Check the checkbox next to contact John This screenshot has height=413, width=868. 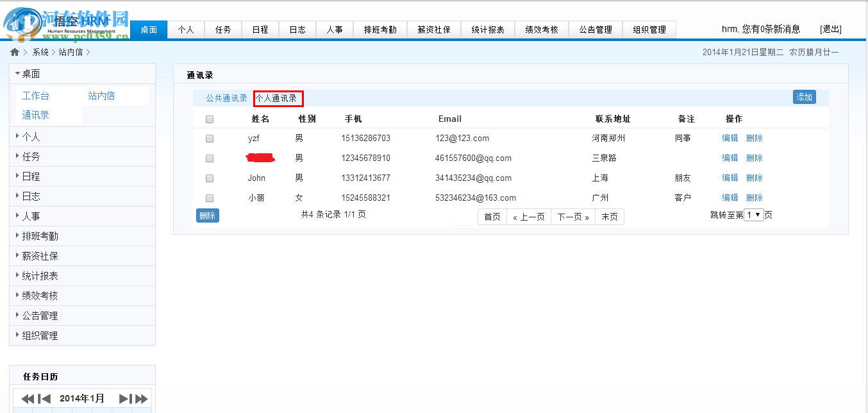pyautogui.click(x=209, y=178)
